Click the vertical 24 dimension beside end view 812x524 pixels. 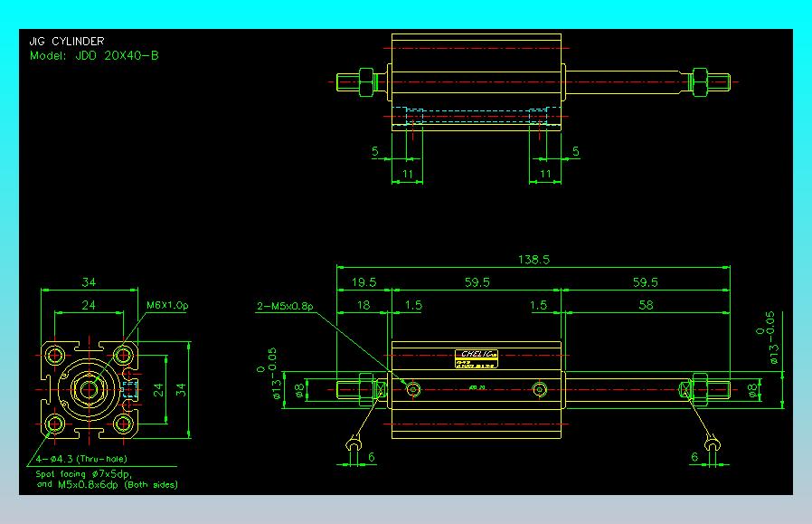click(x=158, y=390)
